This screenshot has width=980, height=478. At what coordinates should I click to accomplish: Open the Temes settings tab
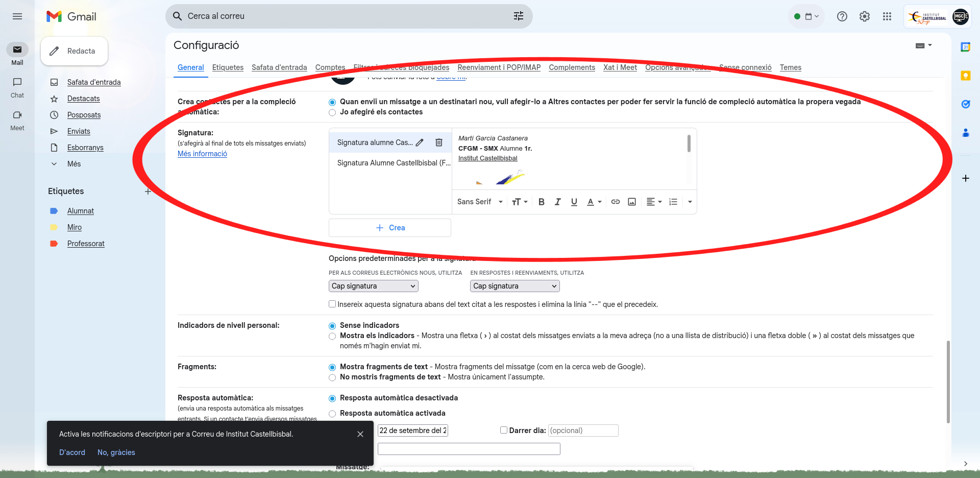tap(790, 67)
